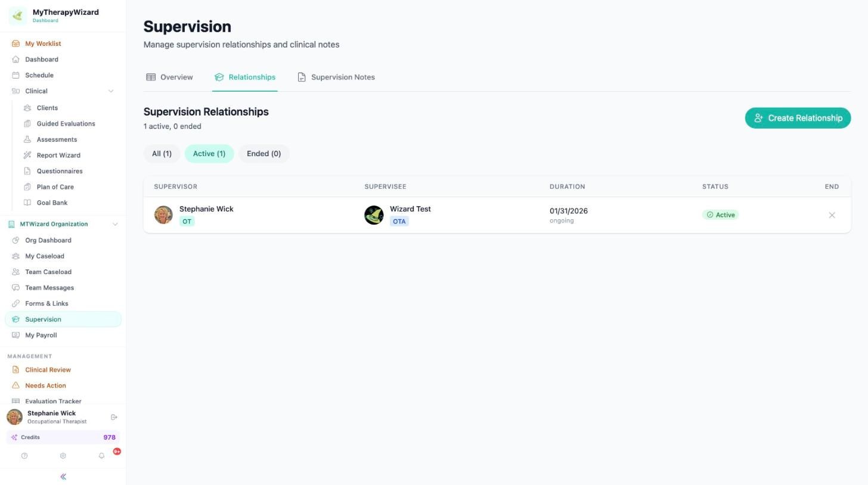Show Ended (0) relationships filter
The image size is (868, 485).
(x=264, y=154)
